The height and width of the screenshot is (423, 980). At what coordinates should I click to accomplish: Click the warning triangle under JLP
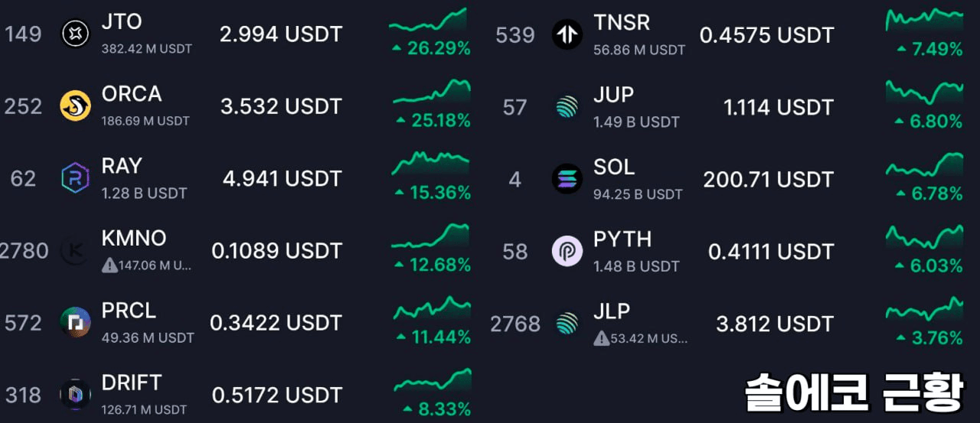click(x=602, y=338)
